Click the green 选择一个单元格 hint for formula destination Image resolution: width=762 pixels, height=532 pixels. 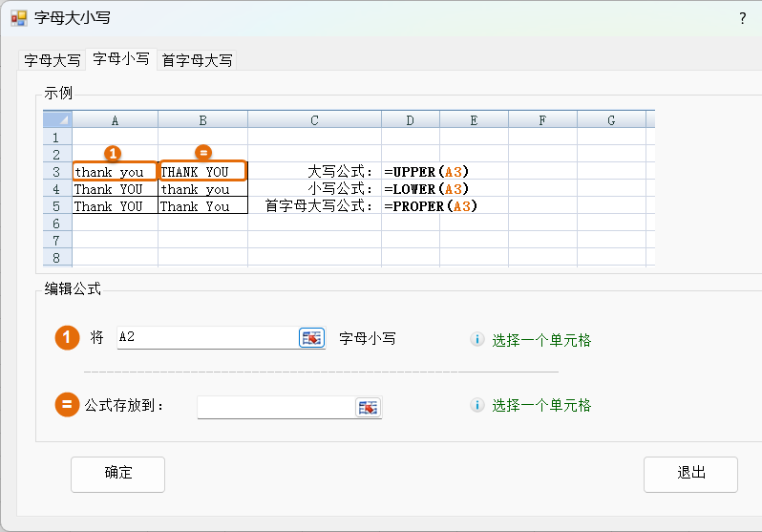click(541, 405)
